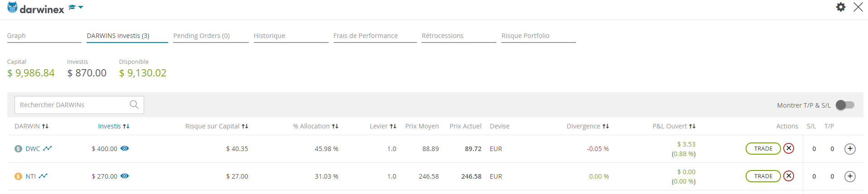Toggle eye icon next to NTI investment

click(x=125, y=176)
